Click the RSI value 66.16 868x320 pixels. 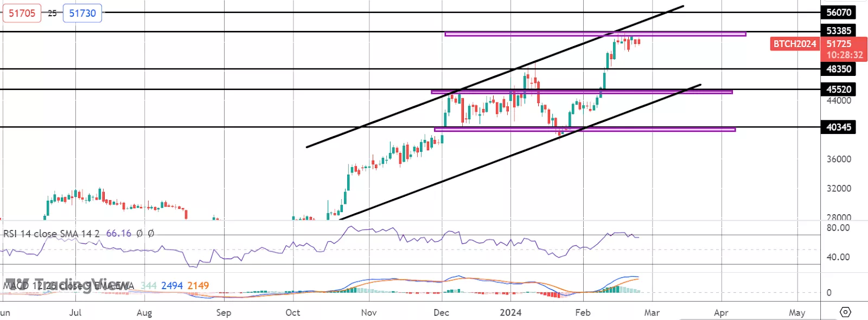coord(118,234)
